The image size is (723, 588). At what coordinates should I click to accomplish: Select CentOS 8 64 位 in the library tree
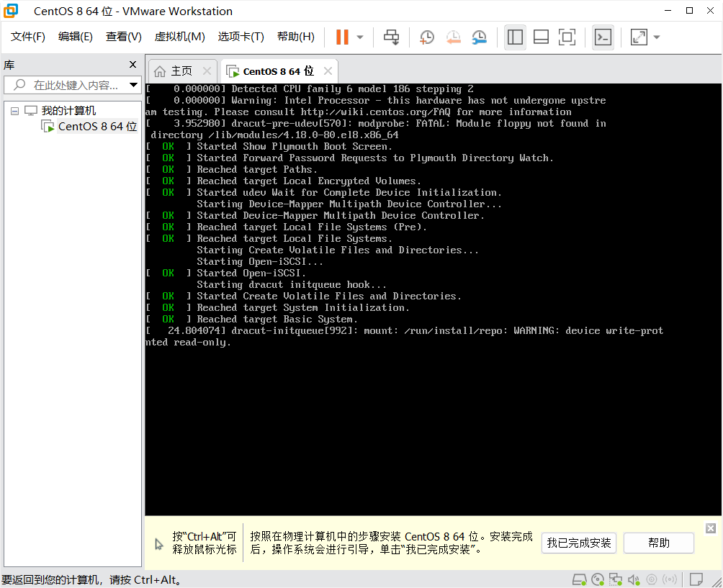(x=97, y=126)
